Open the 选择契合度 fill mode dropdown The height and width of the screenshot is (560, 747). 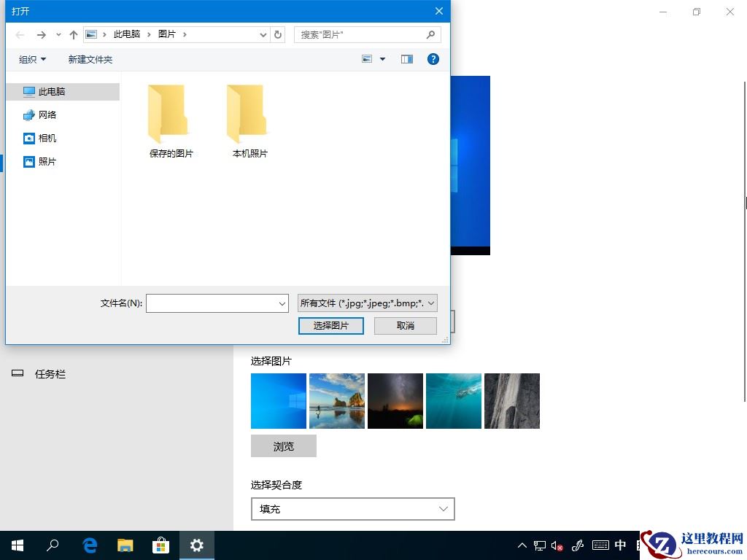[x=352, y=509]
